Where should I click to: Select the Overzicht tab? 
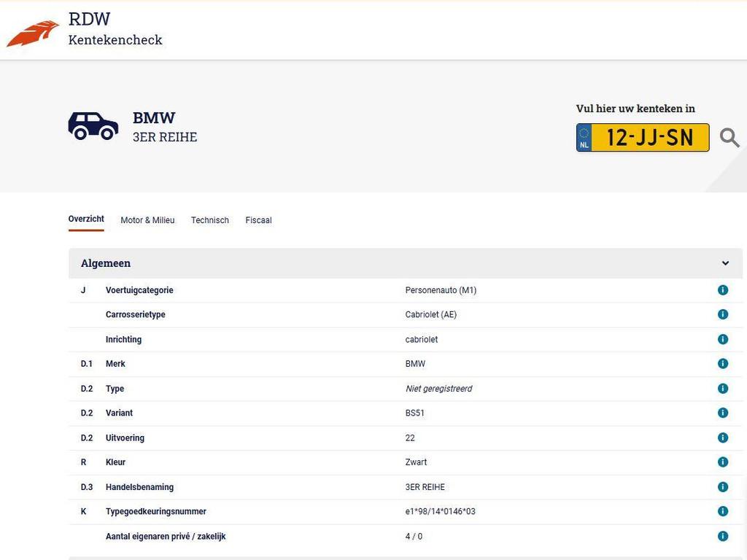click(x=86, y=219)
